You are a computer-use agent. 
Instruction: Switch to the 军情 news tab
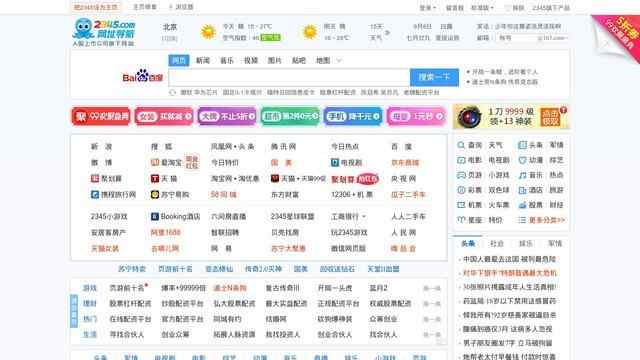pyautogui.click(x=555, y=244)
